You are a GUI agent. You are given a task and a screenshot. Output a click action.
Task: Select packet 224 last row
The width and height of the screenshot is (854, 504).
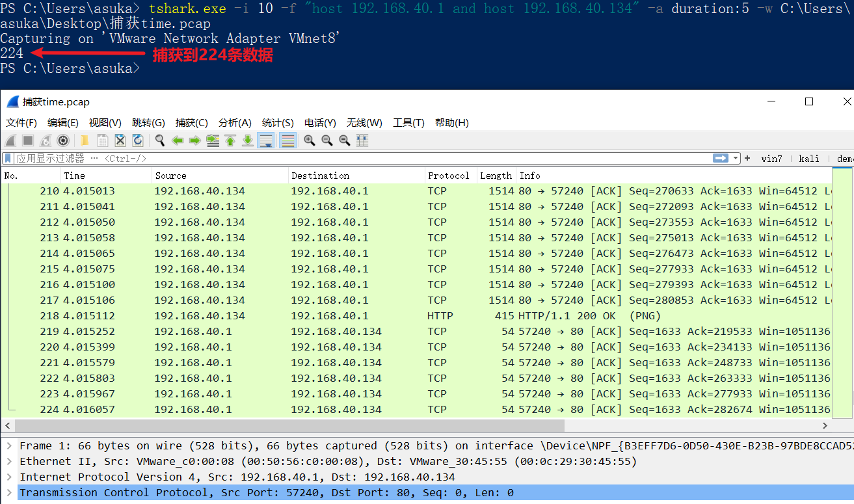pos(416,410)
